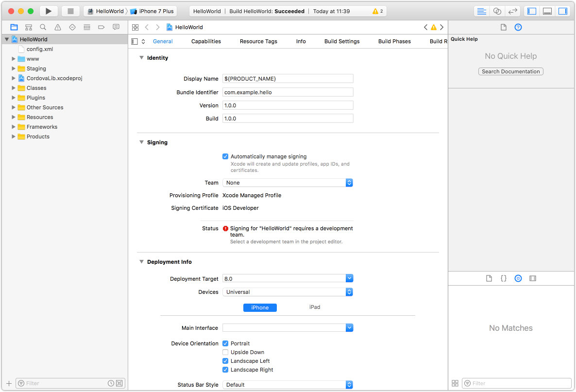Open the test navigator diamond icon
The height and width of the screenshot is (392, 576).
pos(72,27)
